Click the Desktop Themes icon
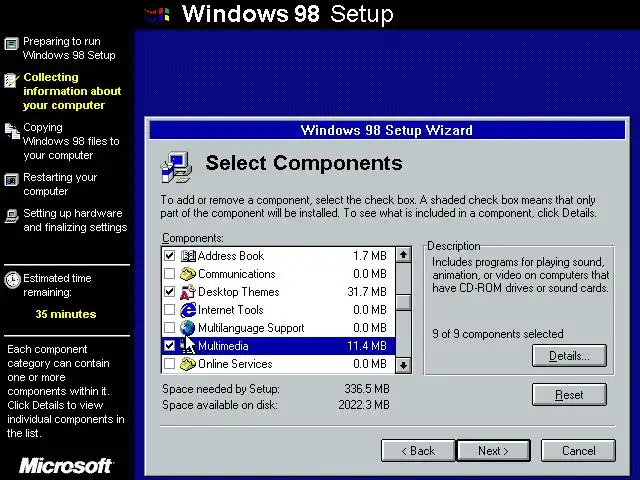This screenshot has width=640, height=480. (x=188, y=292)
